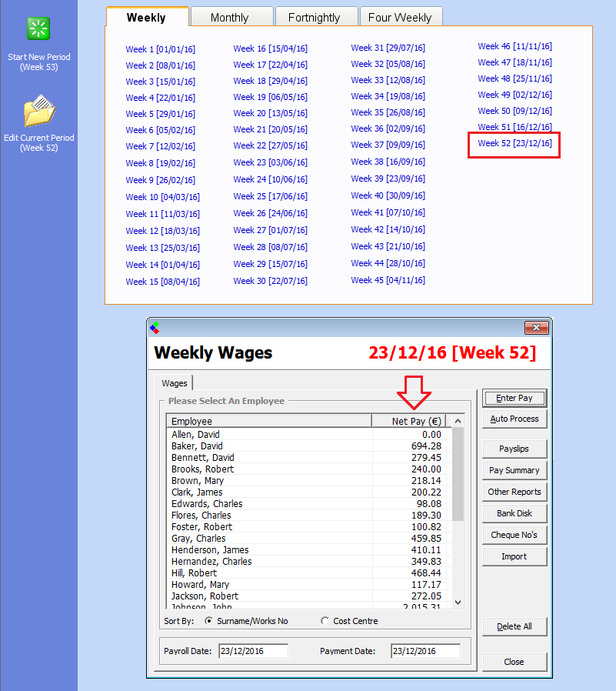Select the Wages tab in dialog

coord(174,382)
